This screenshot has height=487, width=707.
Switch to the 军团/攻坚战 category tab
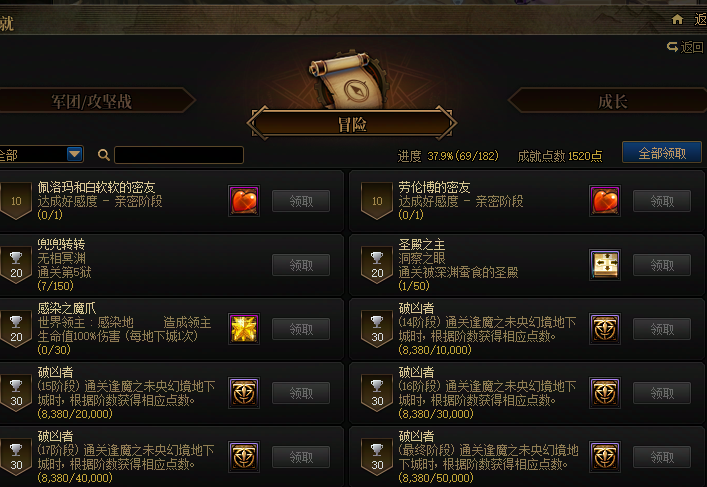[92, 101]
